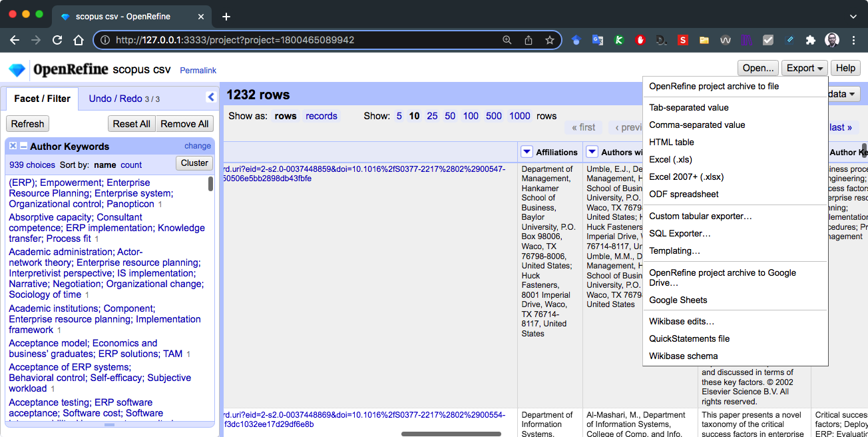
Task: Minimize the Author Keywords facet
Action: click(23, 146)
